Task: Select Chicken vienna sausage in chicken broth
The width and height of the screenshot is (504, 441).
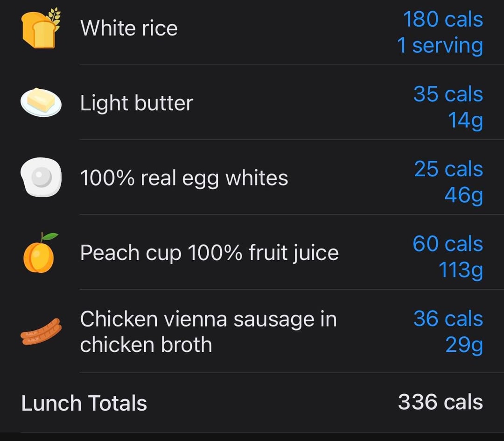Action: 208,332
